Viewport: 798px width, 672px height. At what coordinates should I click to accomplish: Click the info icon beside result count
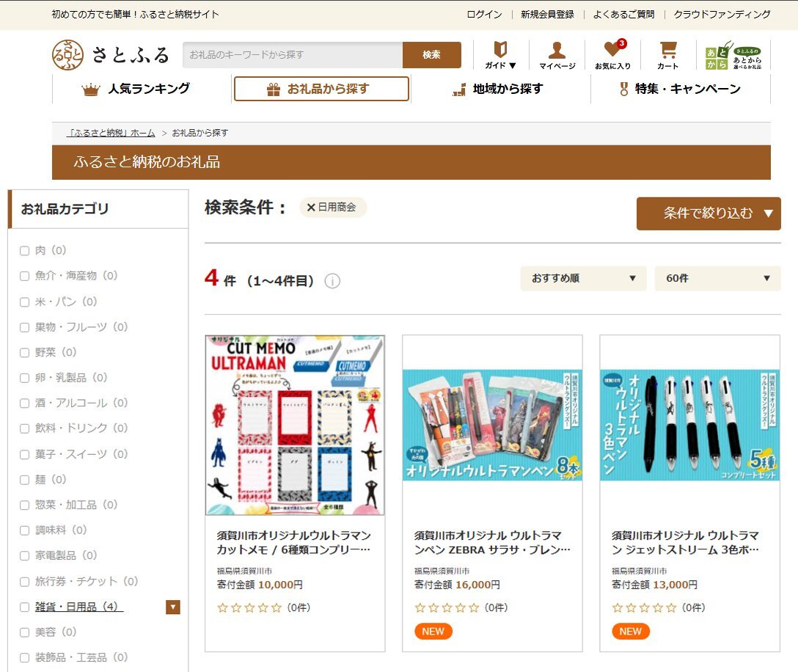(332, 281)
